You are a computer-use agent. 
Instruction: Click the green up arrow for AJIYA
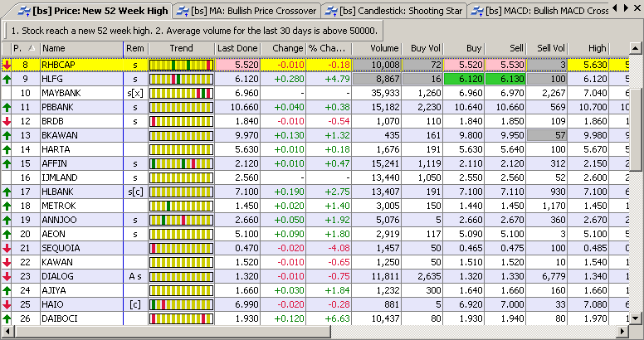tap(7, 291)
